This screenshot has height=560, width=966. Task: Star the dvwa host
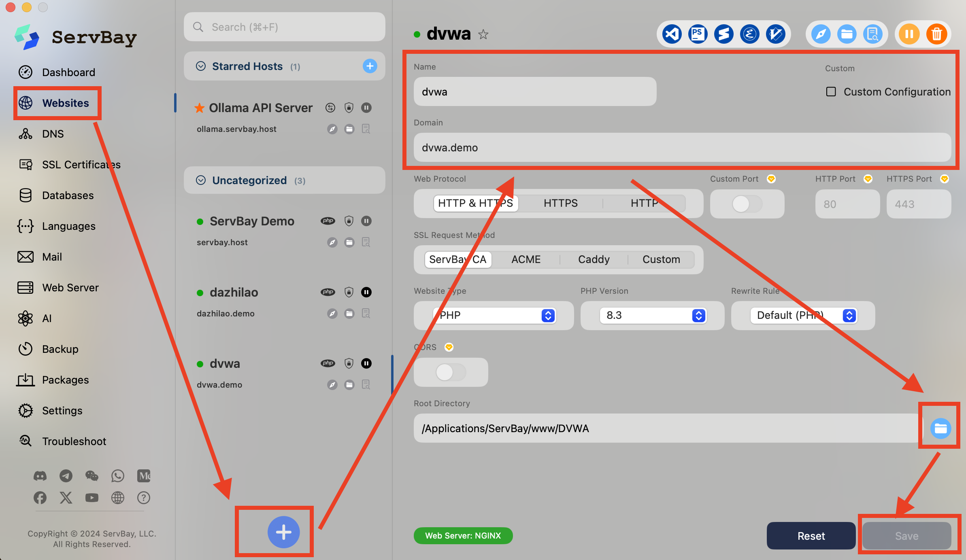point(483,35)
